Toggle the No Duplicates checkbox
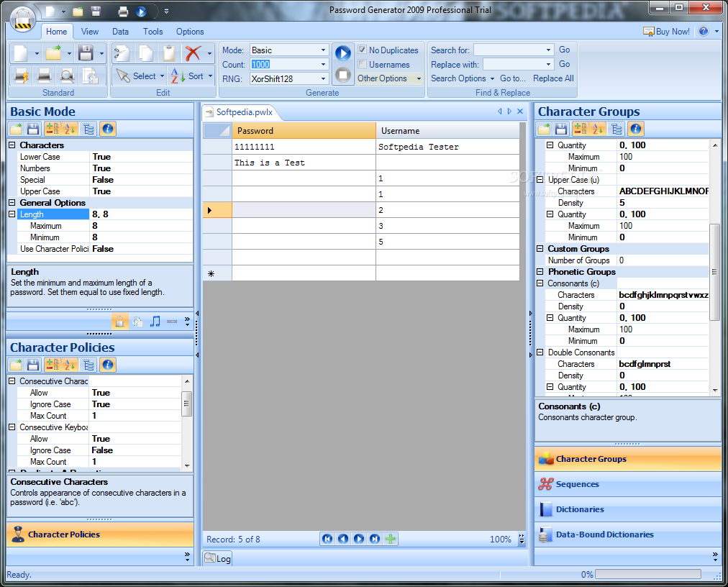This screenshot has height=587, width=728. [362, 50]
